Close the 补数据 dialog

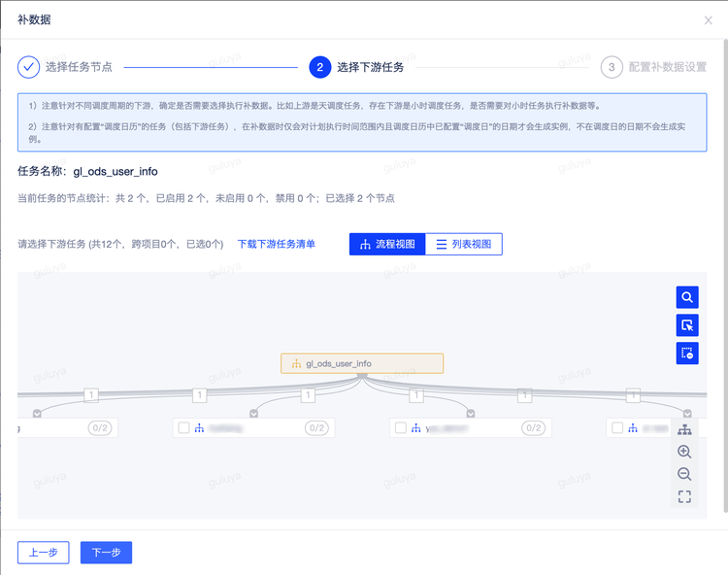pyautogui.click(x=708, y=19)
